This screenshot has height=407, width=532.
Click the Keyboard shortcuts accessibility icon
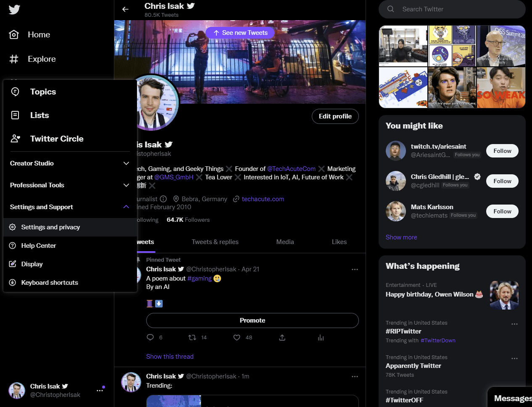[x=13, y=283]
